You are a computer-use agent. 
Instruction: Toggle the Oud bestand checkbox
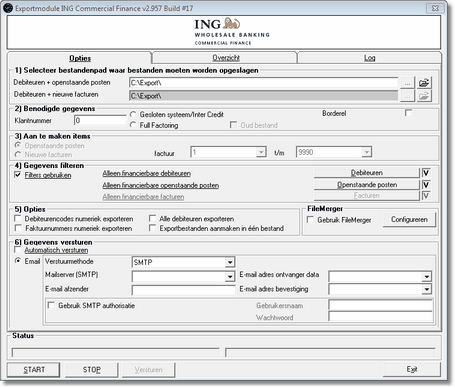click(233, 125)
